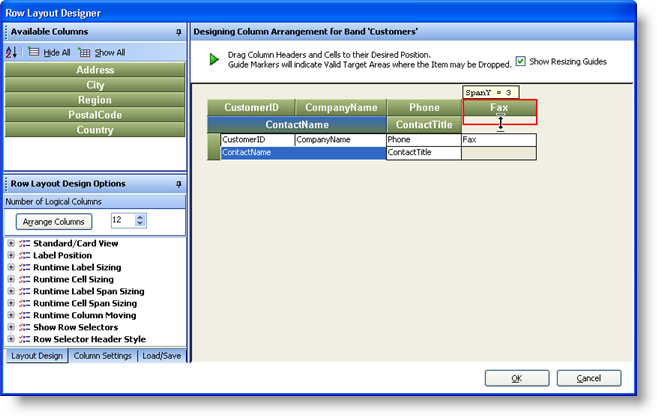Expand the Runtime Cell Sizing node
The height and width of the screenshot is (416, 657).
[x=11, y=279]
